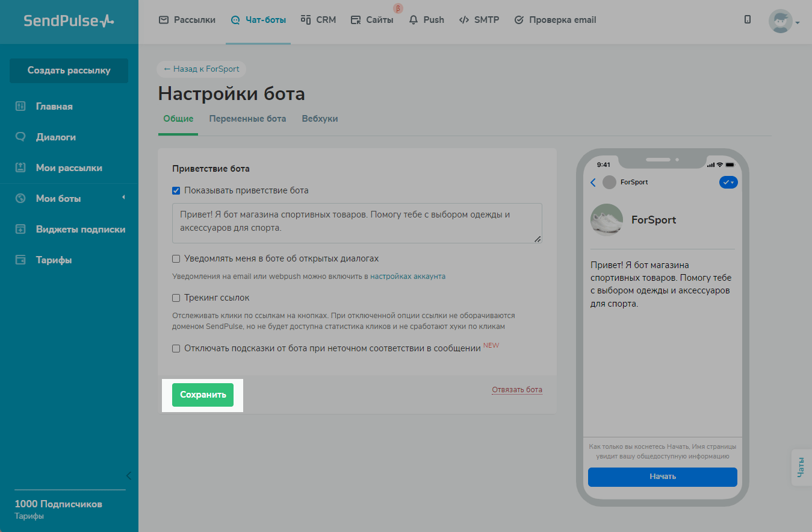Click the Мои рассылки sidebar icon
Screen dimensions: 812x532
tap(20, 167)
